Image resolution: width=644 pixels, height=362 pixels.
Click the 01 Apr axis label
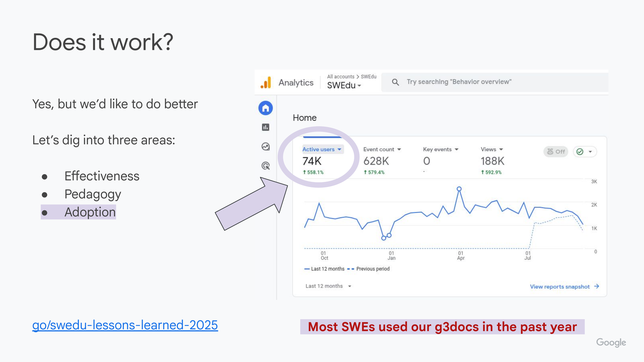click(461, 256)
